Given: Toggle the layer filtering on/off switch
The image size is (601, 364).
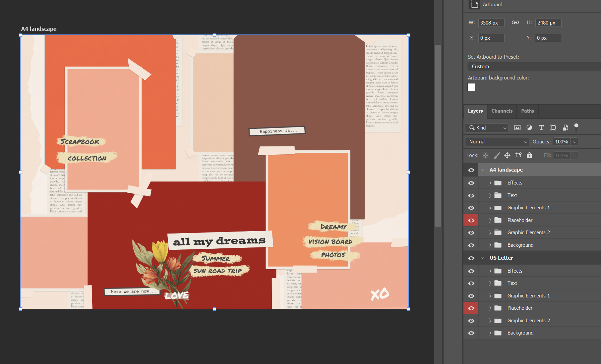Looking at the screenshot, I should click(x=576, y=127).
